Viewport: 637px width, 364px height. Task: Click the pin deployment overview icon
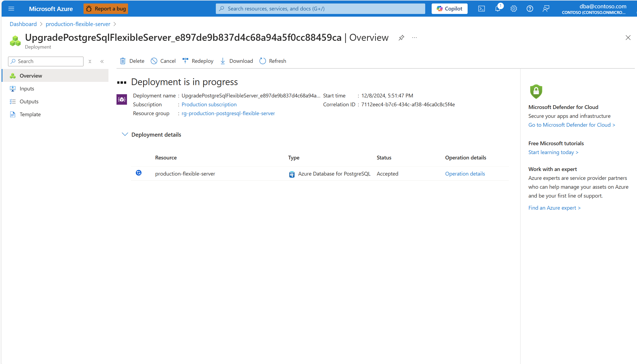point(401,38)
